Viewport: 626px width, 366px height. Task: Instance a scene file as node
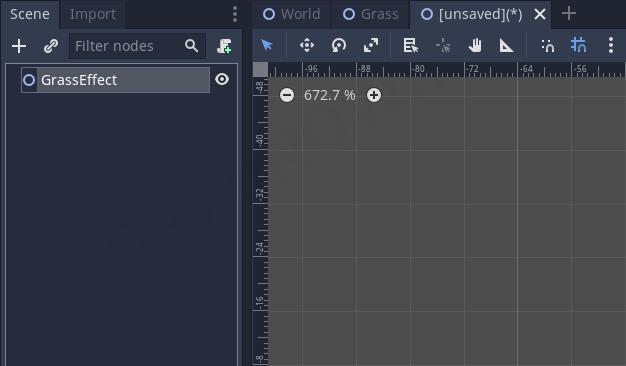pos(51,46)
